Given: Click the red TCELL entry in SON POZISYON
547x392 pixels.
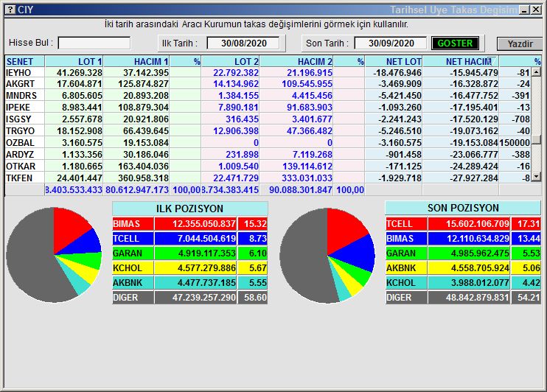Looking at the screenshot, I should 463,224.
